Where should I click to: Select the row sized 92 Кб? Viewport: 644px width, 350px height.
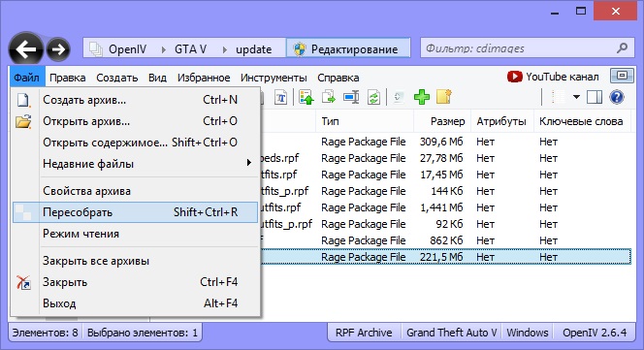pos(445,224)
